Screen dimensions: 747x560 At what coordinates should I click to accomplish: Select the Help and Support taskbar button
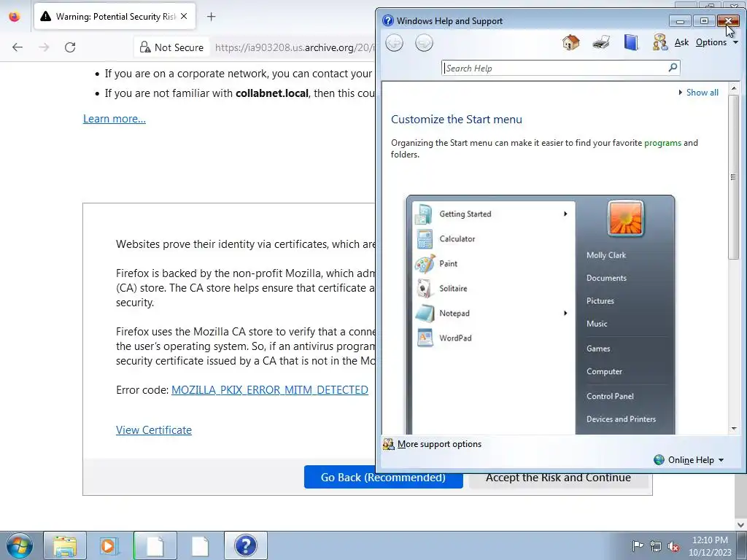(x=245, y=545)
